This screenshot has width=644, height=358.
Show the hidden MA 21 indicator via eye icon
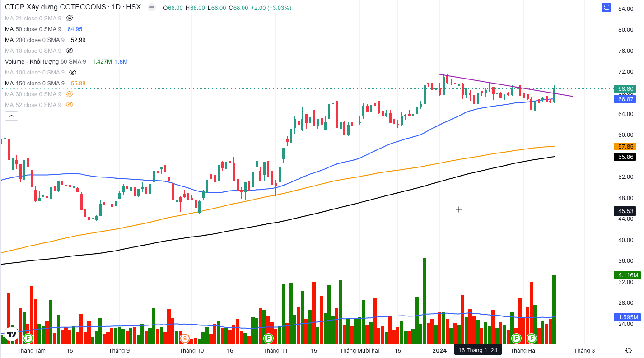point(70,18)
